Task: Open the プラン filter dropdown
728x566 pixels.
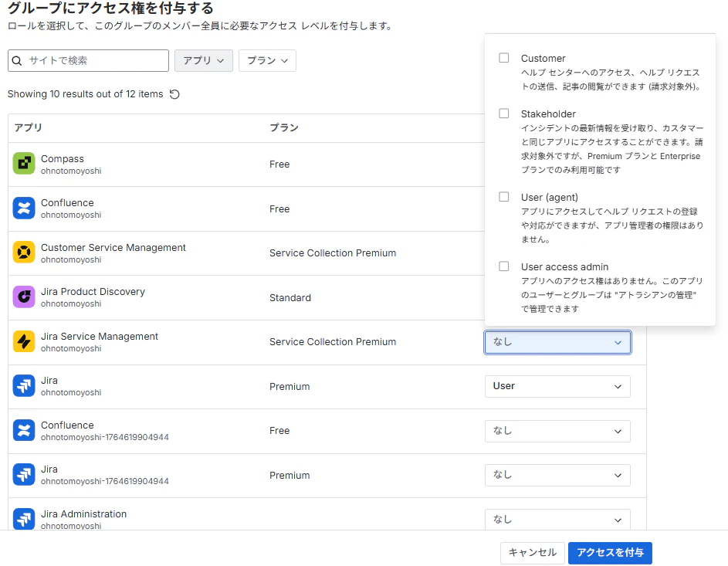Action: [267, 60]
